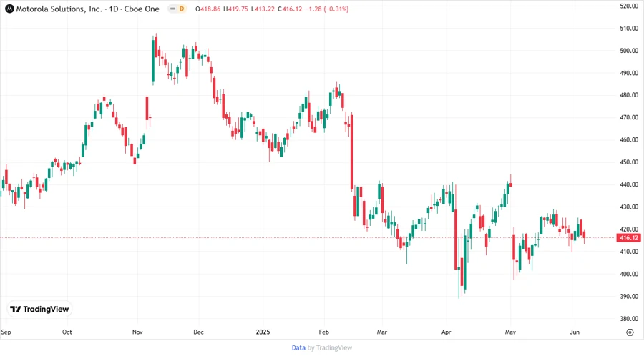Click the change value −1.28 (−0.31%)
Image resolution: width=644 pixels, height=356 pixels.
coord(326,9)
